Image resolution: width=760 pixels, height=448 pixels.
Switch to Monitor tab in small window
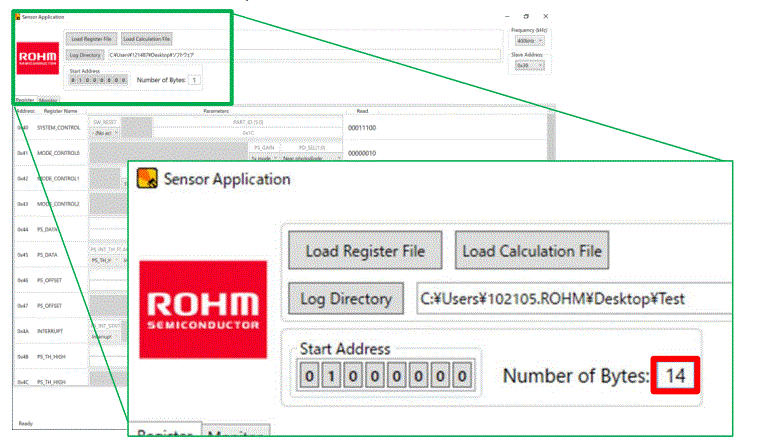coord(48,100)
